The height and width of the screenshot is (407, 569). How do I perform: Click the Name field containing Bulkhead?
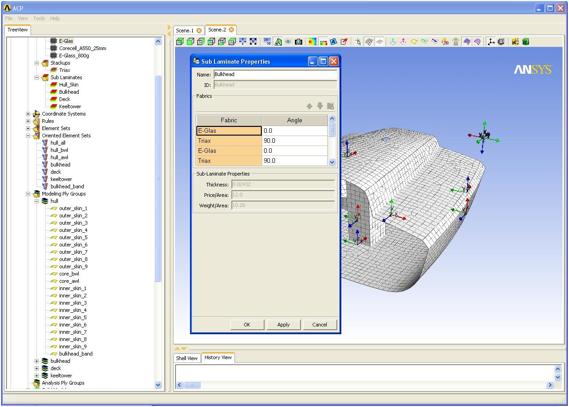point(276,74)
